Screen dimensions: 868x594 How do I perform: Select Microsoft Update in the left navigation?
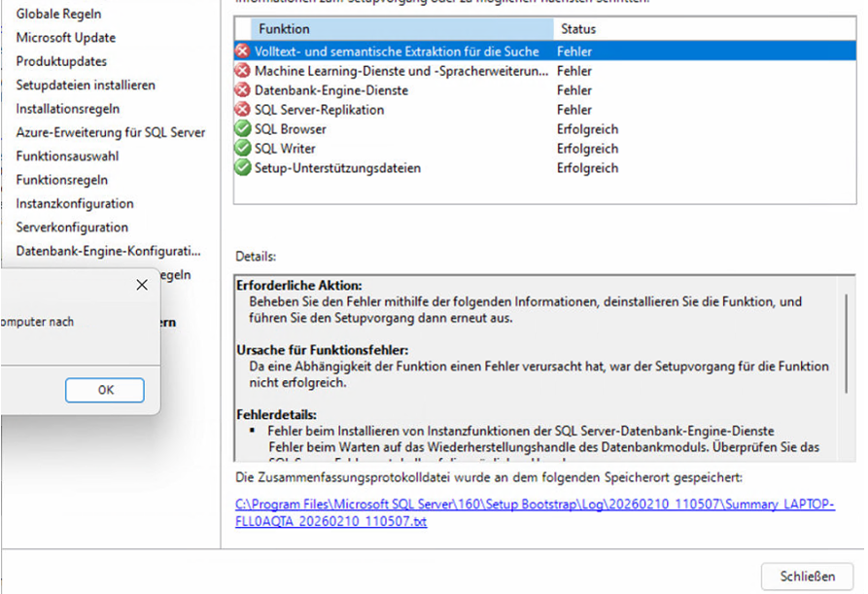click(66, 38)
